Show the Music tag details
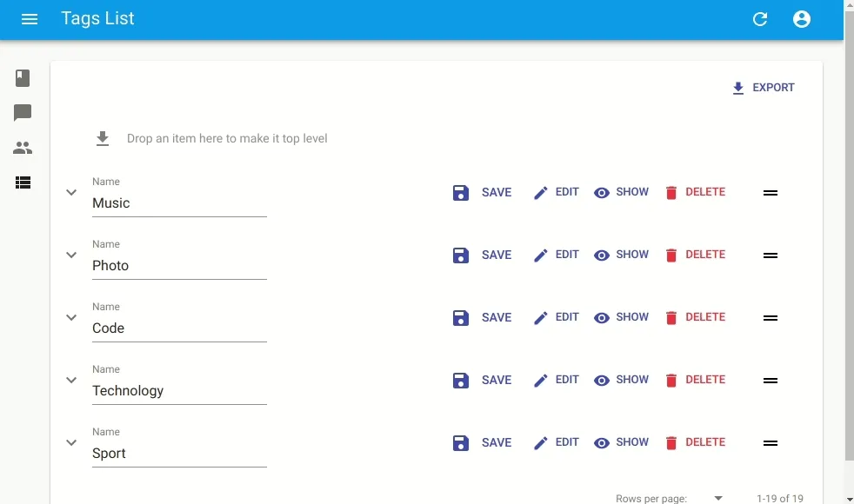854x504 pixels. click(621, 192)
